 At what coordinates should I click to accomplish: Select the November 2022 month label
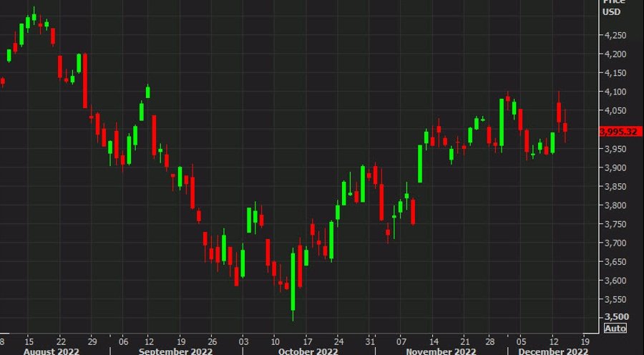click(x=441, y=351)
